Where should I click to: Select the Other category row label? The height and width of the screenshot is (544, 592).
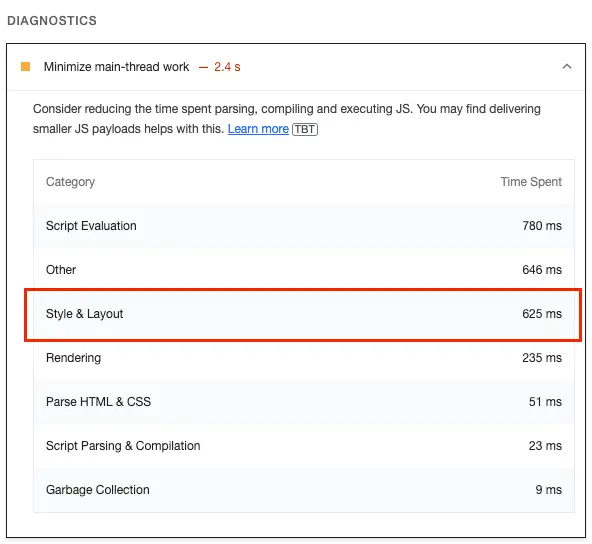pos(61,270)
